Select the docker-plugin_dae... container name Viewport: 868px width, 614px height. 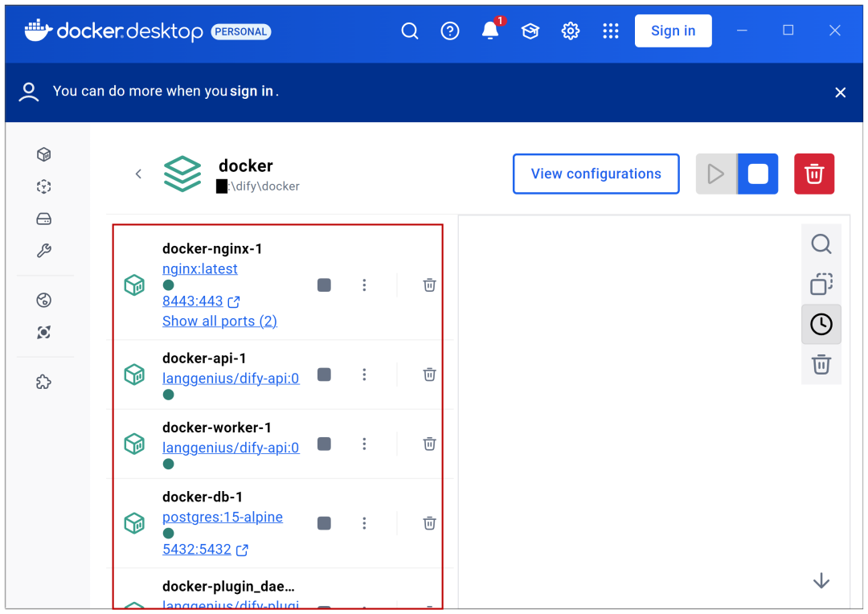tap(228, 587)
